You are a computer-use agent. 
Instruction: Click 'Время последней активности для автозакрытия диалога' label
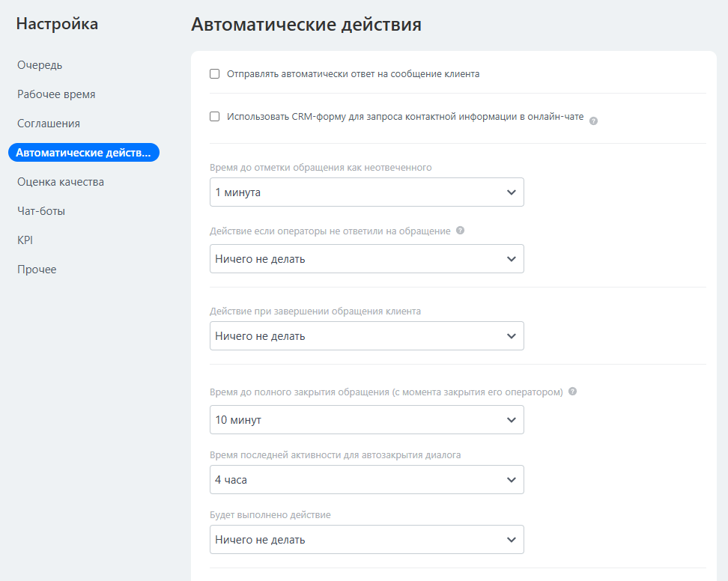pos(336,455)
